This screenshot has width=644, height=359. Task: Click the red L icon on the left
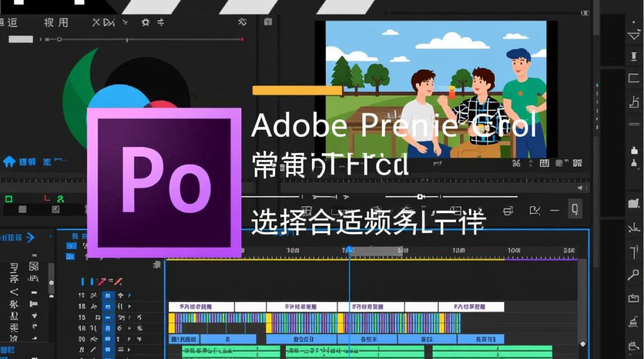46,197
